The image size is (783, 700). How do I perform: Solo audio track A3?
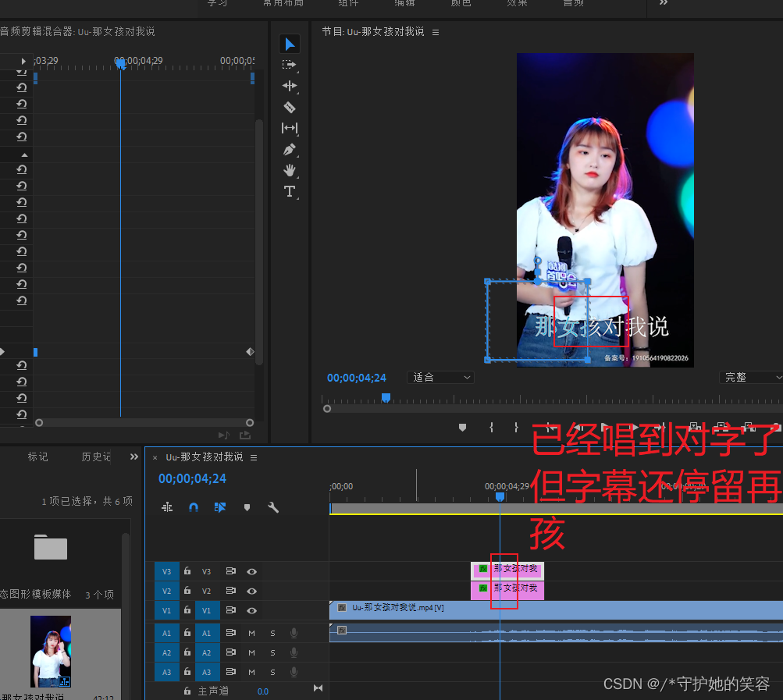pos(272,672)
